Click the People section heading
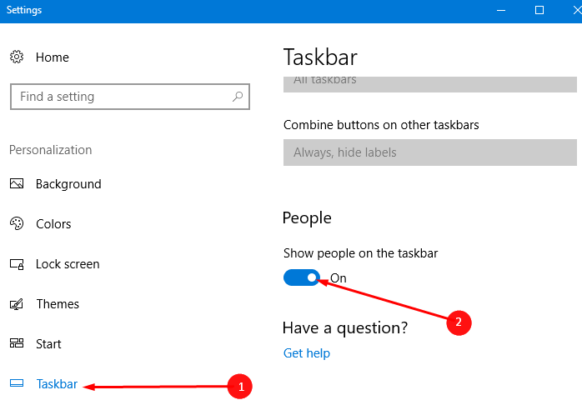The image size is (582, 400). [x=307, y=218]
